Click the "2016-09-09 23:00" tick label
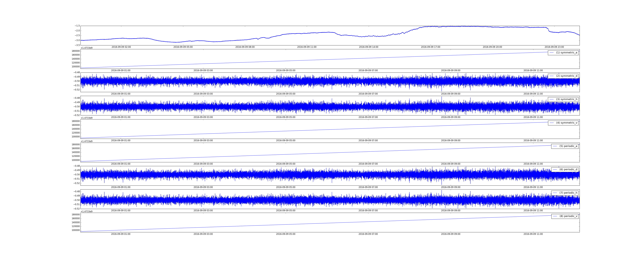This screenshot has width=644, height=258. [554, 47]
